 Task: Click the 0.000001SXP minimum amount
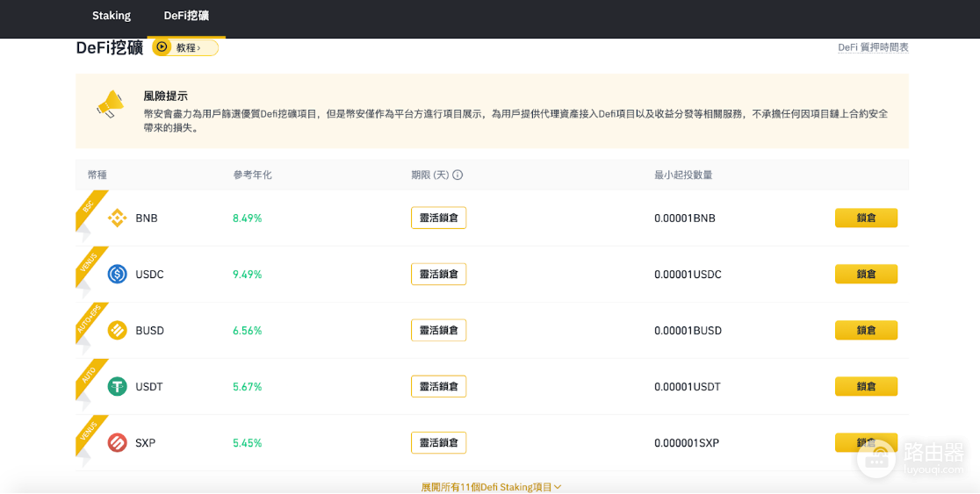coord(686,443)
